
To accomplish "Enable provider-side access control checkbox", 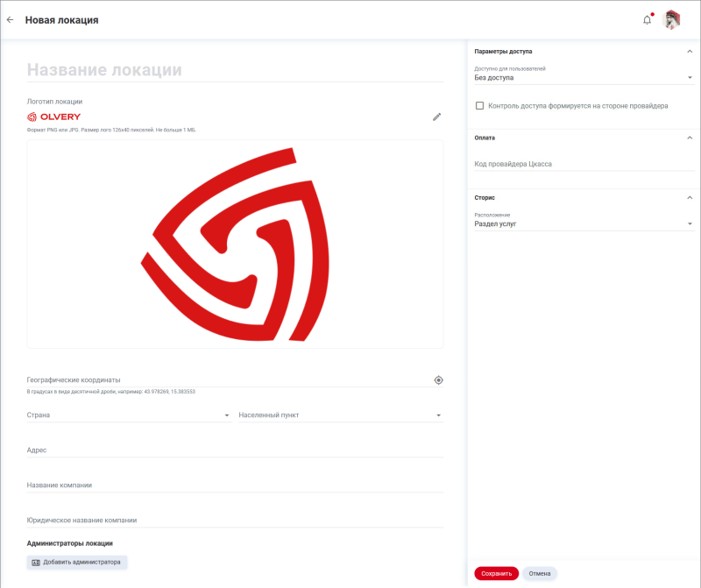I will point(479,105).
